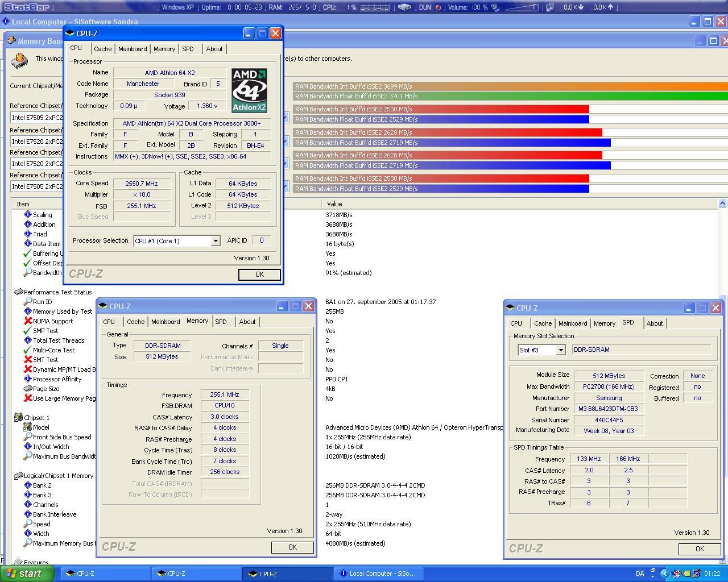This screenshot has width=728, height=582.
Task: Adjust the StatBar volume slider
Action: click(x=521, y=7)
